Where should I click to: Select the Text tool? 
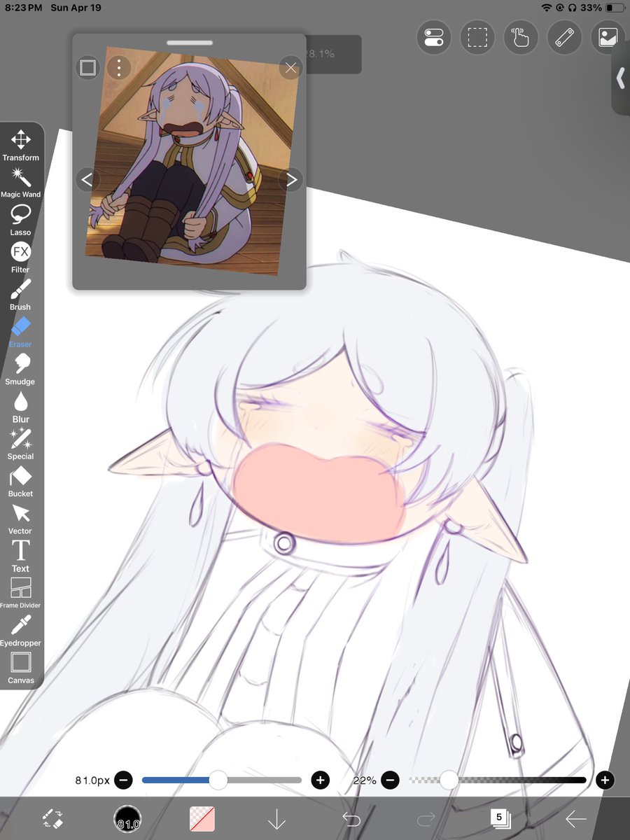click(x=20, y=556)
